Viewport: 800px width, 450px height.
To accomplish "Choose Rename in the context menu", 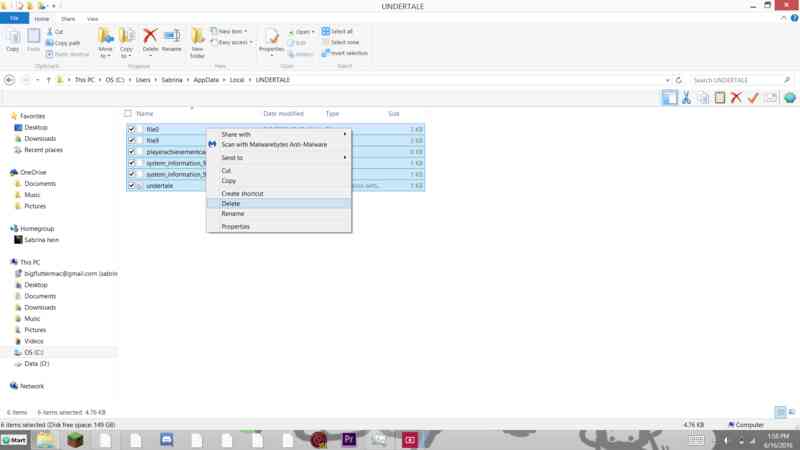I will click(x=279, y=214).
